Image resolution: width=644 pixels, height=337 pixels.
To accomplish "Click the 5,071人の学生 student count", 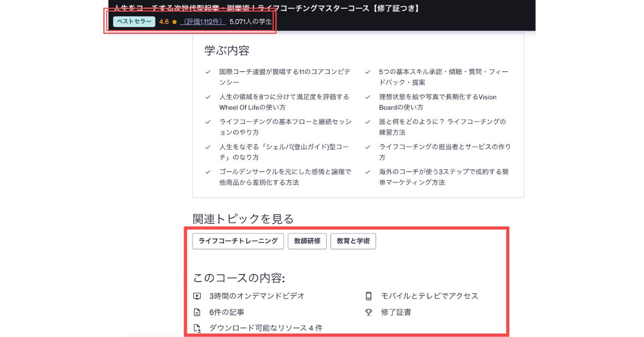I will [251, 21].
